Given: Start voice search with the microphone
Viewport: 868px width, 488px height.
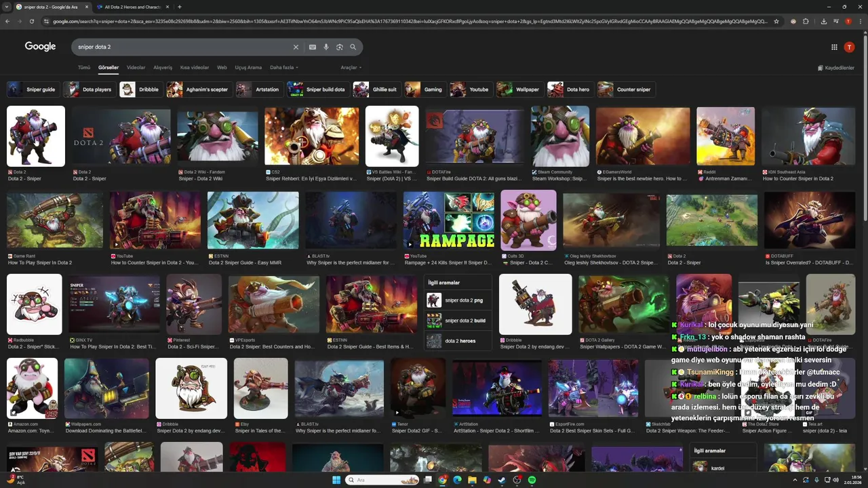Looking at the screenshot, I should [326, 47].
